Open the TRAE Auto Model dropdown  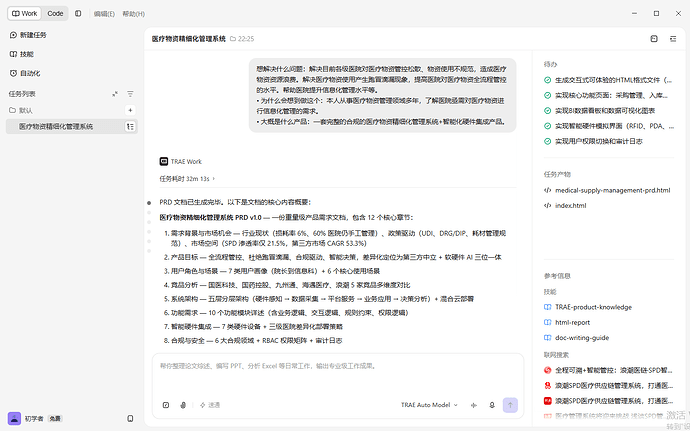(429, 405)
